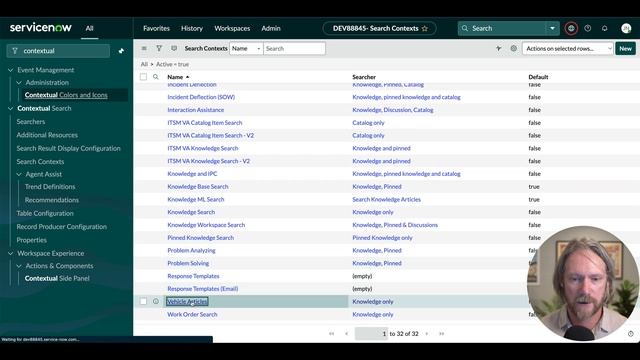Open Record Producer Configuration module
The image size is (640, 360).
62,227
